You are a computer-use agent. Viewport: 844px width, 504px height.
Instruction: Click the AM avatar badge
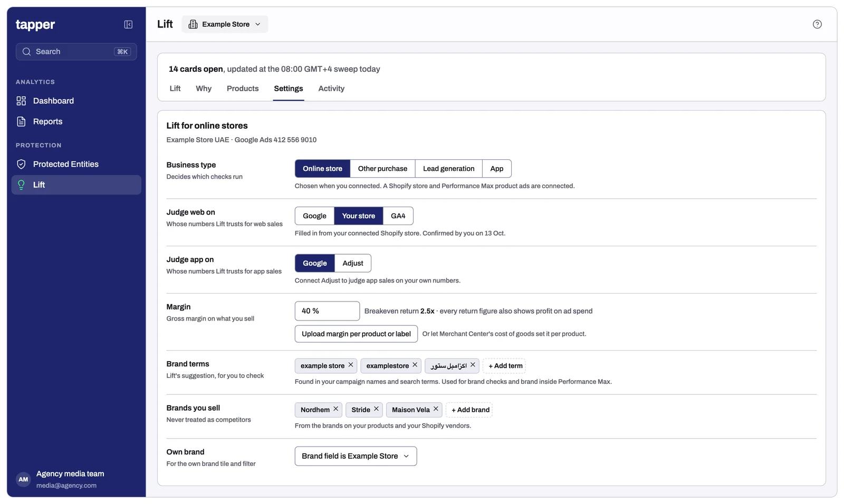(x=23, y=479)
